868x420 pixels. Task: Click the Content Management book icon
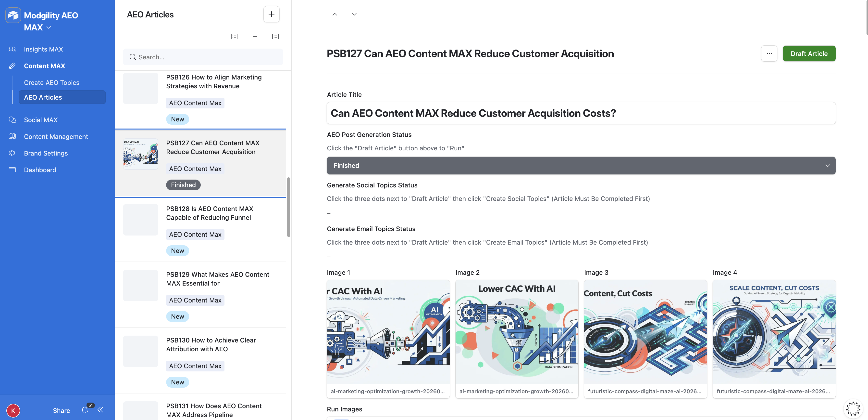click(x=12, y=137)
